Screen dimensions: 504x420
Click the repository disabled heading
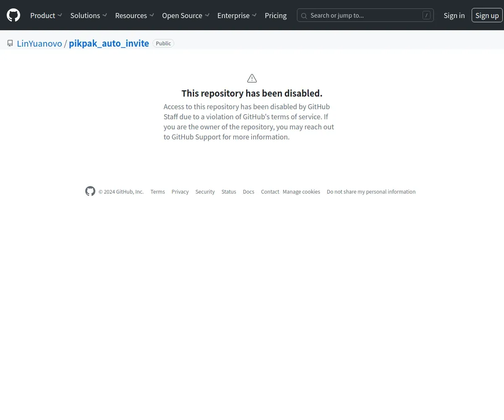(252, 93)
